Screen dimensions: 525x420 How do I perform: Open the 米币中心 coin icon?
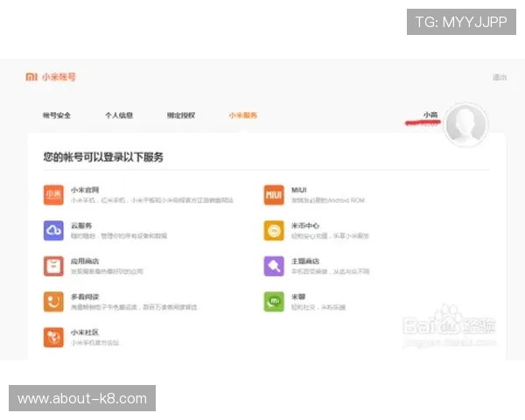click(x=274, y=230)
